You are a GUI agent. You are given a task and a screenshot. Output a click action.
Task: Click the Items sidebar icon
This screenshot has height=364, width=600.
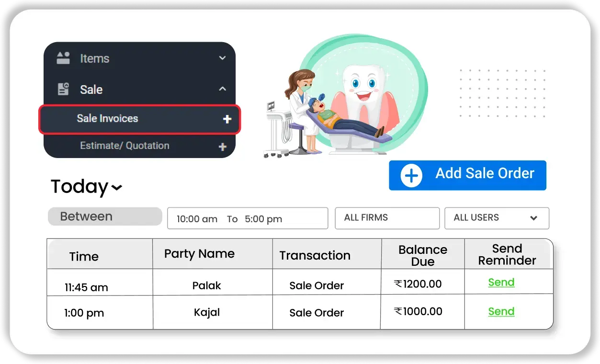point(63,58)
